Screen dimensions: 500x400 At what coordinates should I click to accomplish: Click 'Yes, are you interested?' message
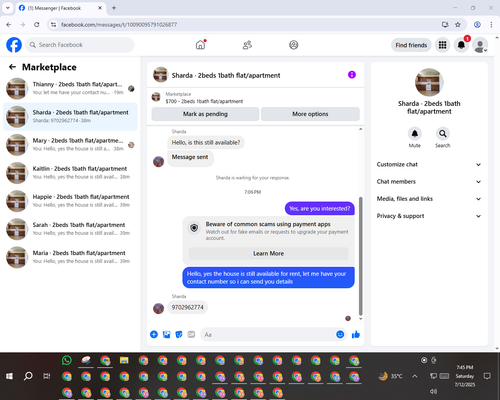point(320,209)
